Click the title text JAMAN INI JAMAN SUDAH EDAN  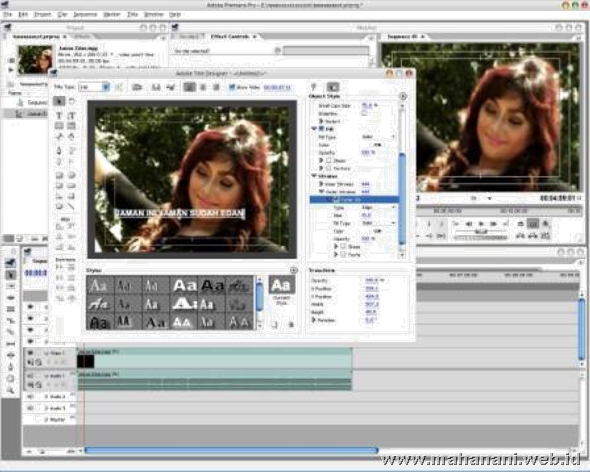[179, 213]
